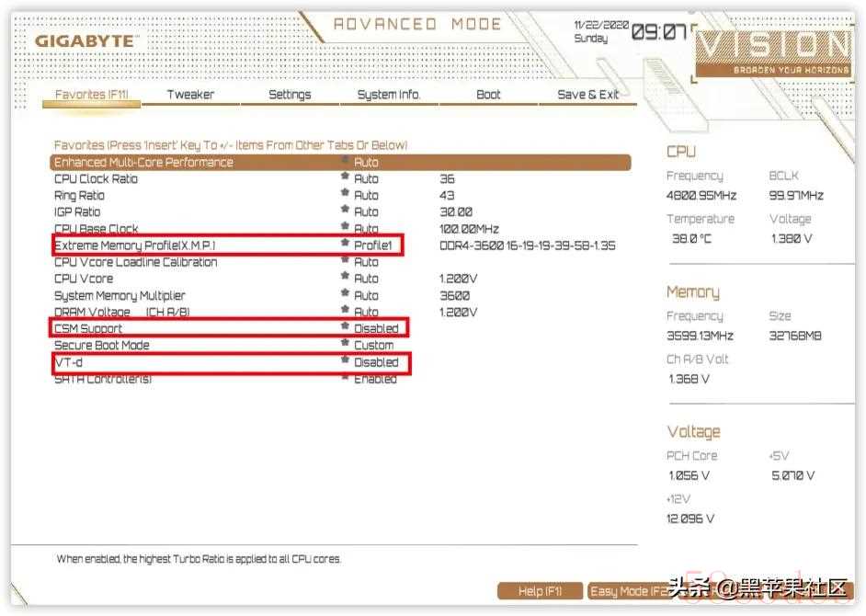This screenshot has width=866, height=616.
Task: Click the CPU frequency 4800.95MHz reading
Action: 701,196
